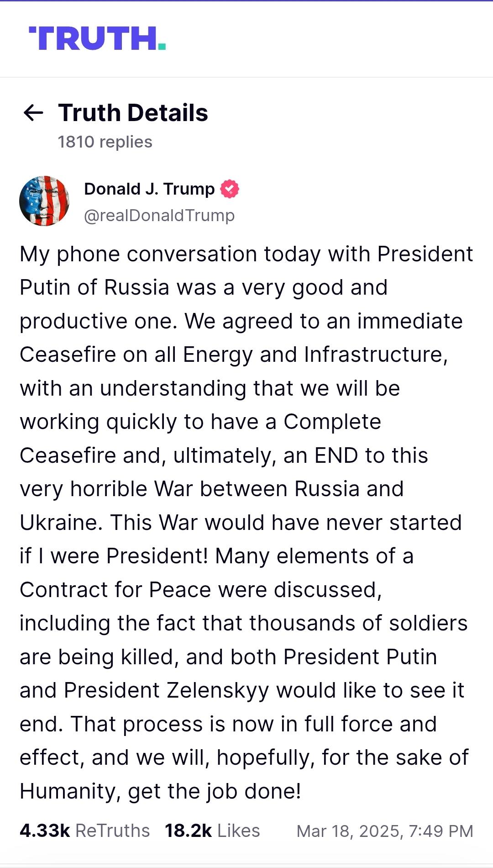
Task: Show the 18.2k Likes list
Action: tap(212, 831)
